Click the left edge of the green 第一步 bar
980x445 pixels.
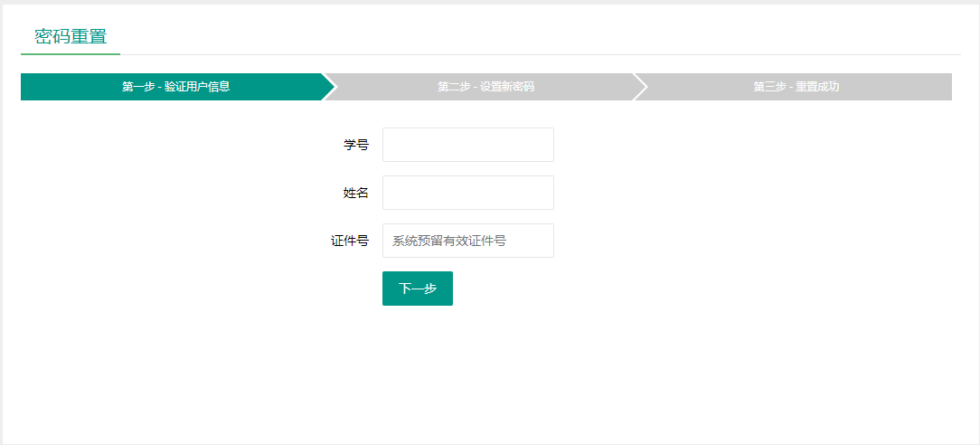(27, 87)
